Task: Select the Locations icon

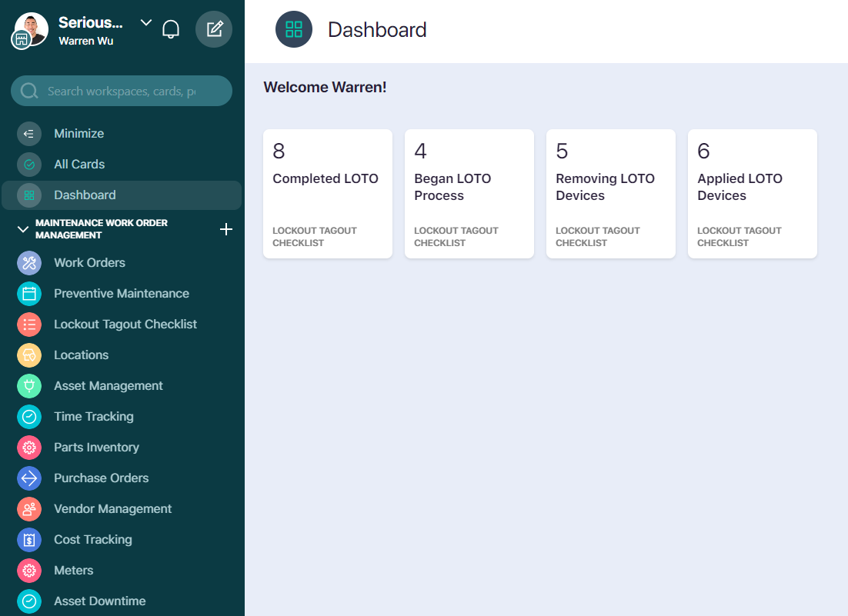Action: point(28,355)
